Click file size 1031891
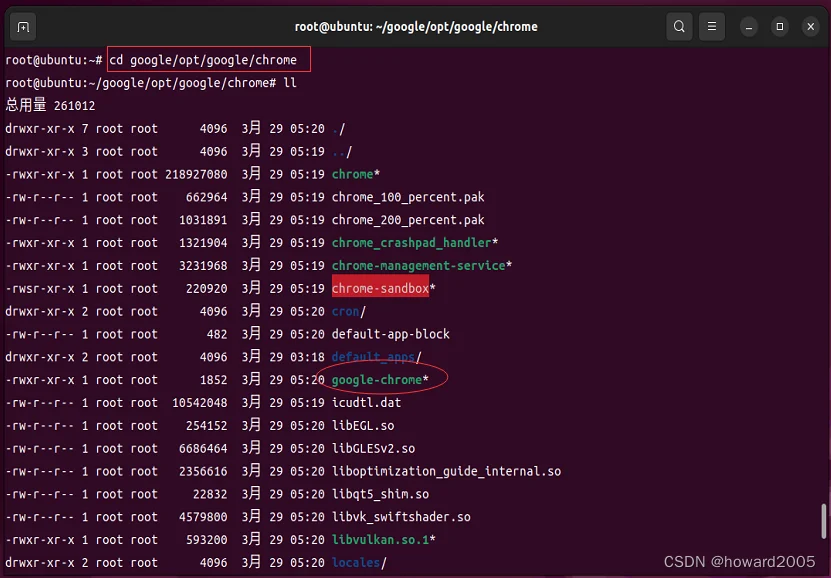 click(203, 220)
